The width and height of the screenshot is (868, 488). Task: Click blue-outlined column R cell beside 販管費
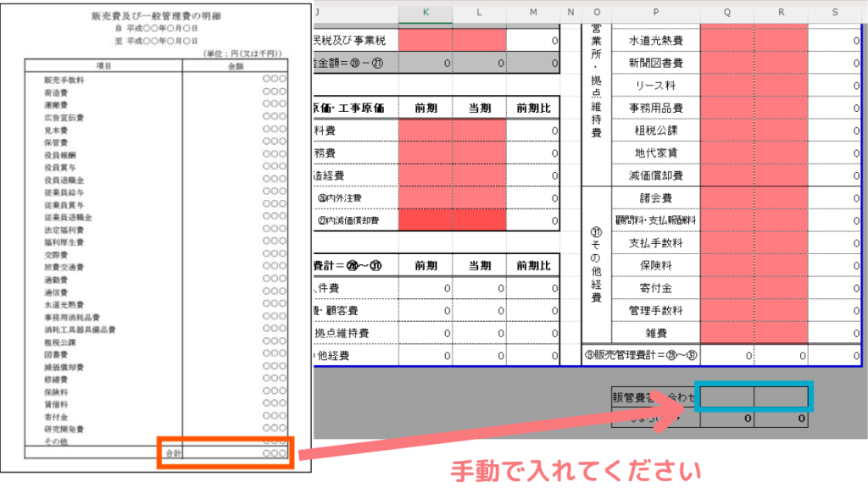(782, 396)
